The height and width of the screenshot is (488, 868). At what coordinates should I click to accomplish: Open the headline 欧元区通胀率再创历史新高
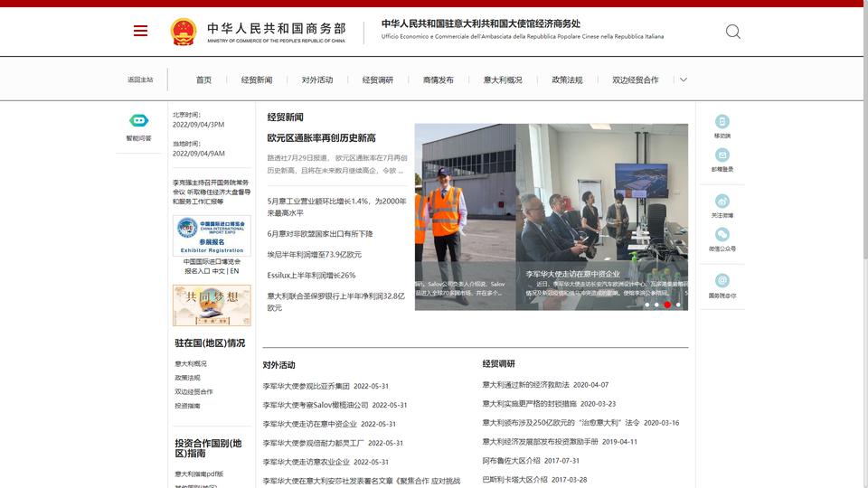coord(322,137)
